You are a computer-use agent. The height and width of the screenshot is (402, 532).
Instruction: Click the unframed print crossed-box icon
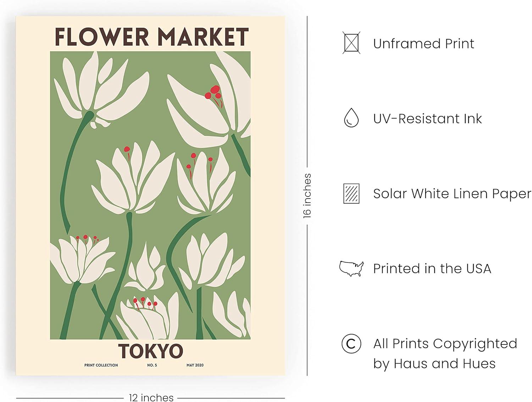click(x=351, y=43)
